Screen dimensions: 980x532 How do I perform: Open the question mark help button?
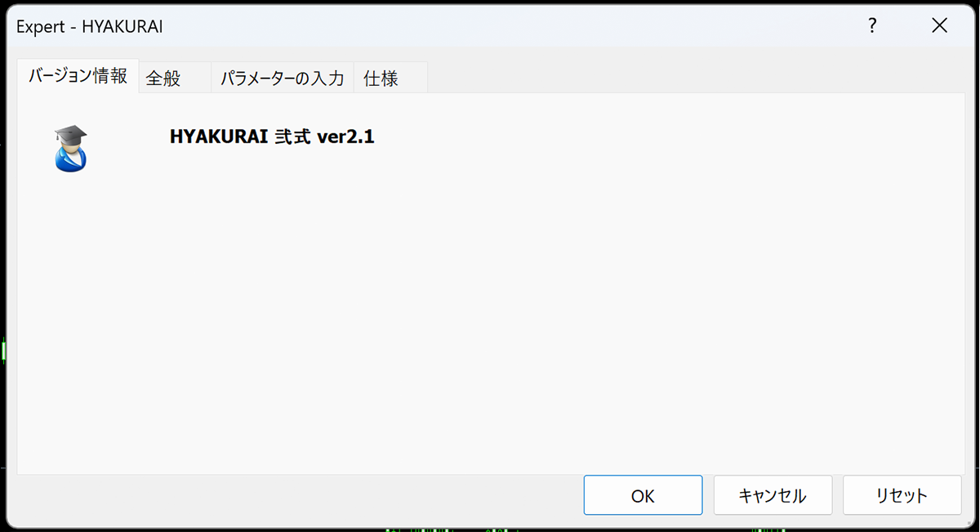(x=872, y=26)
